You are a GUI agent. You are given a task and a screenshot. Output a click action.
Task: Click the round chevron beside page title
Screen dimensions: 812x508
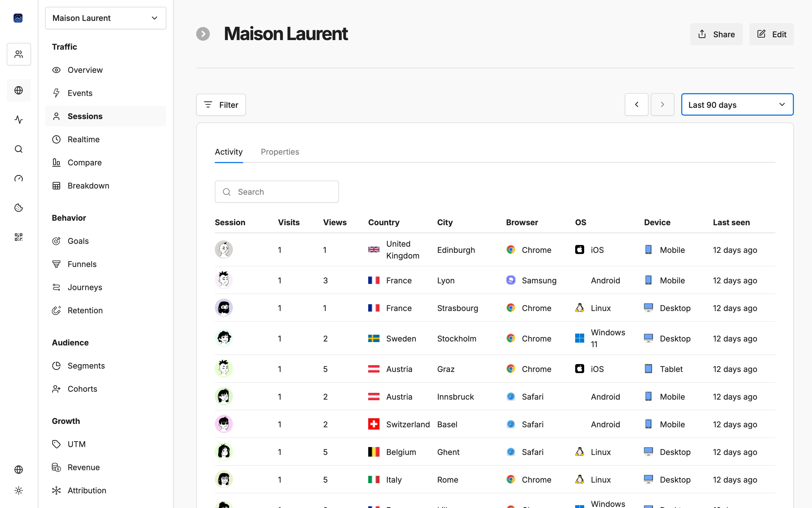[203, 34]
